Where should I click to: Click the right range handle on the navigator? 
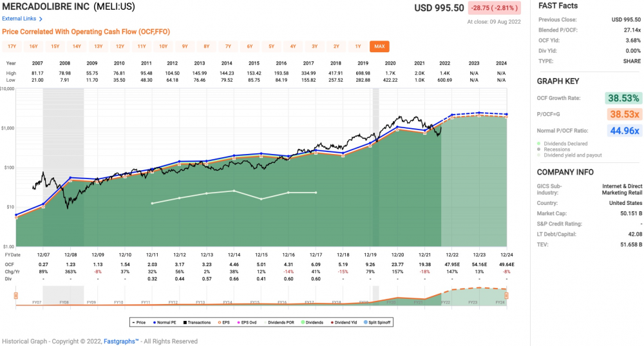tap(506, 296)
